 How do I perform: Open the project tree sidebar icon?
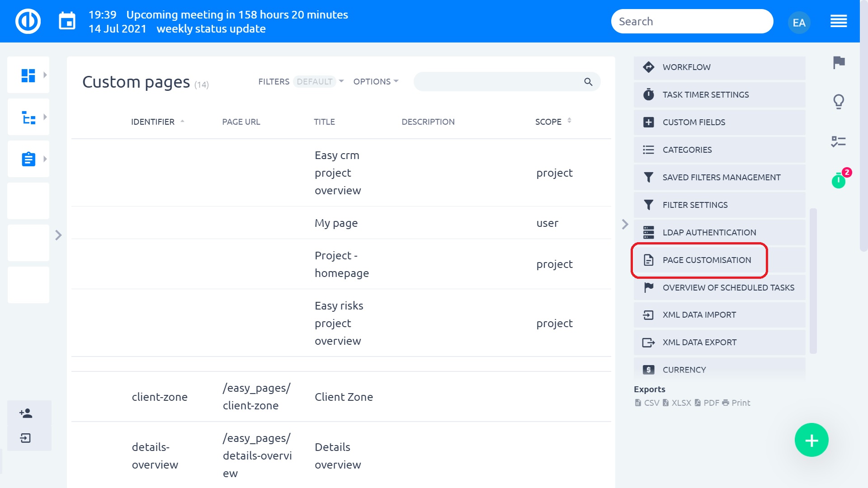(x=28, y=117)
